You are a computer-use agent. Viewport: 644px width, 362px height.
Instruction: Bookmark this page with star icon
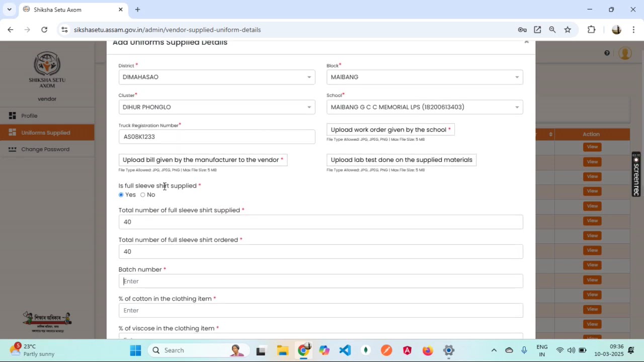click(x=568, y=30)
